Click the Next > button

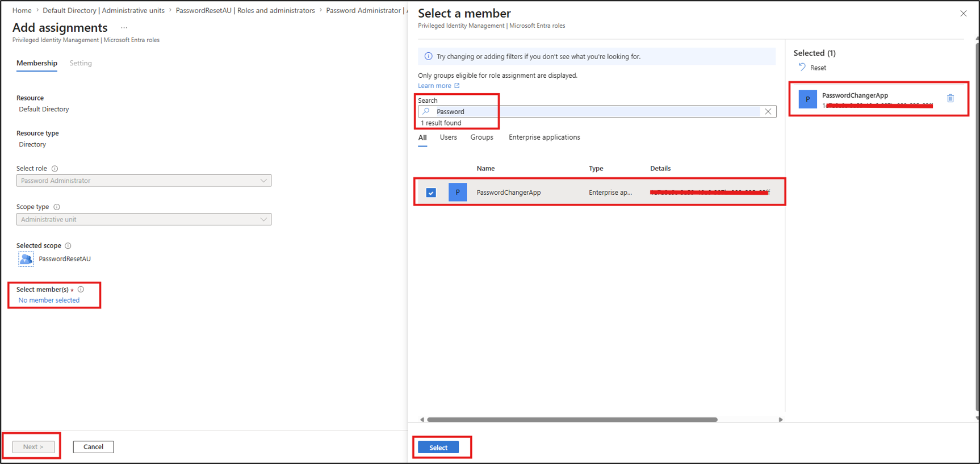pos(33,447)
